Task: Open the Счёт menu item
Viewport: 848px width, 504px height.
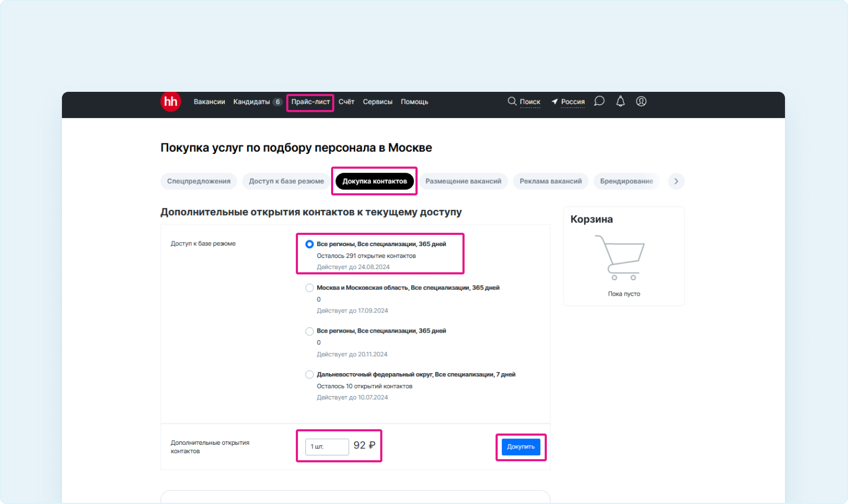Action: [347, 101]
